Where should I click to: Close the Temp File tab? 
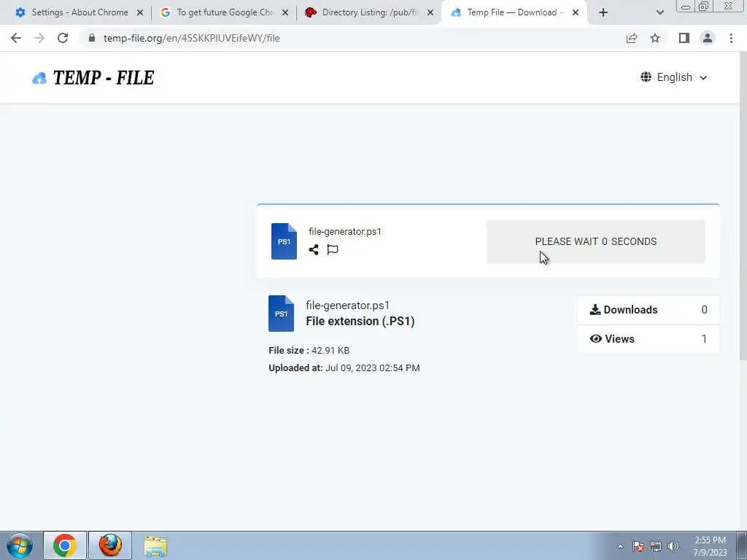(576, 12)
